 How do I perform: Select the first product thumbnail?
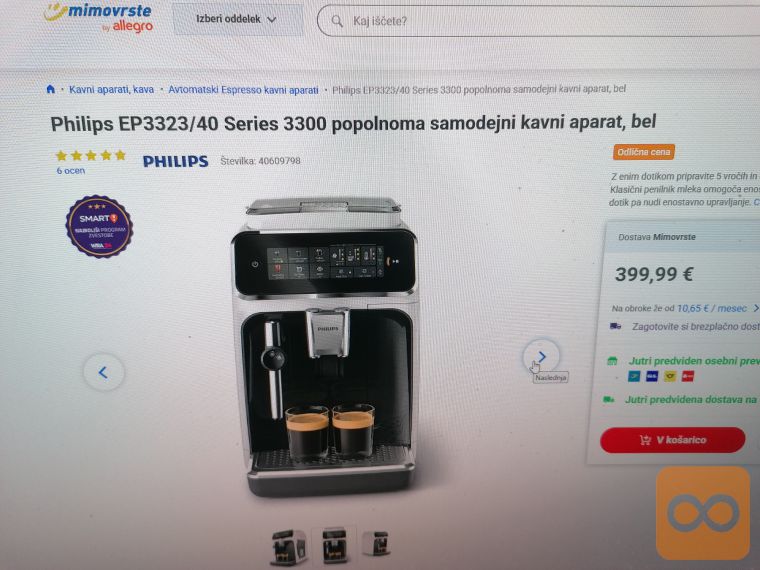pyautogui.click(x=288, y=547)
